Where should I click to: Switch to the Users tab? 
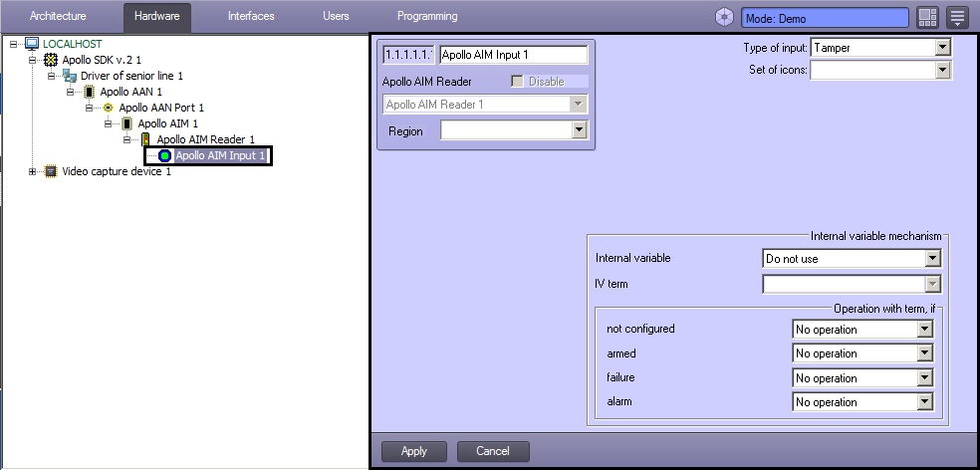[x=336, y=16]
